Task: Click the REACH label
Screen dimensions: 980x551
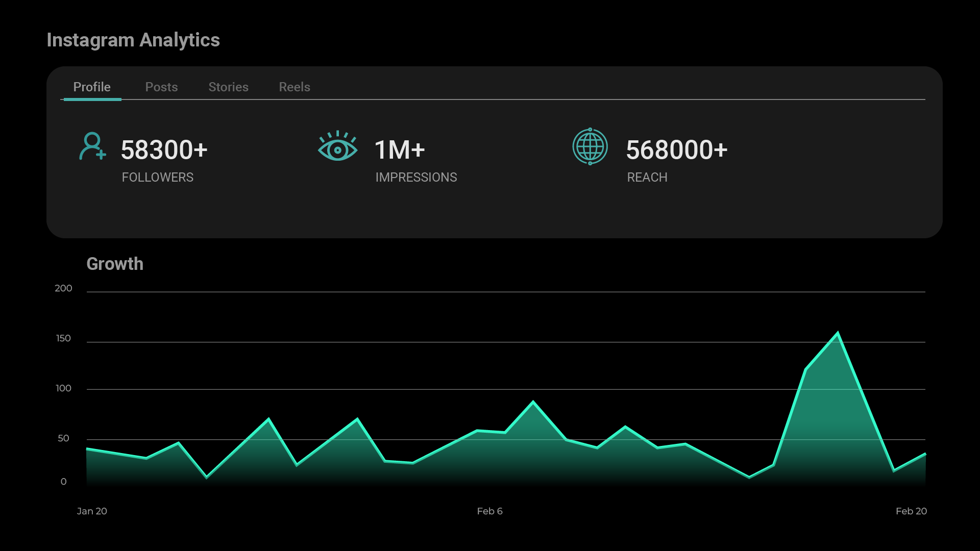Action: (x=647, y=177)
